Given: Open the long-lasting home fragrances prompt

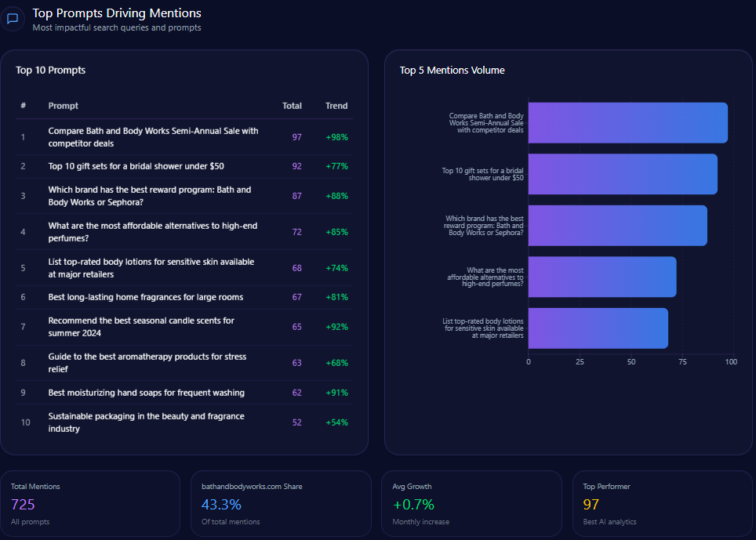Looking at the screenshot, I should click(x=145, y=297).
